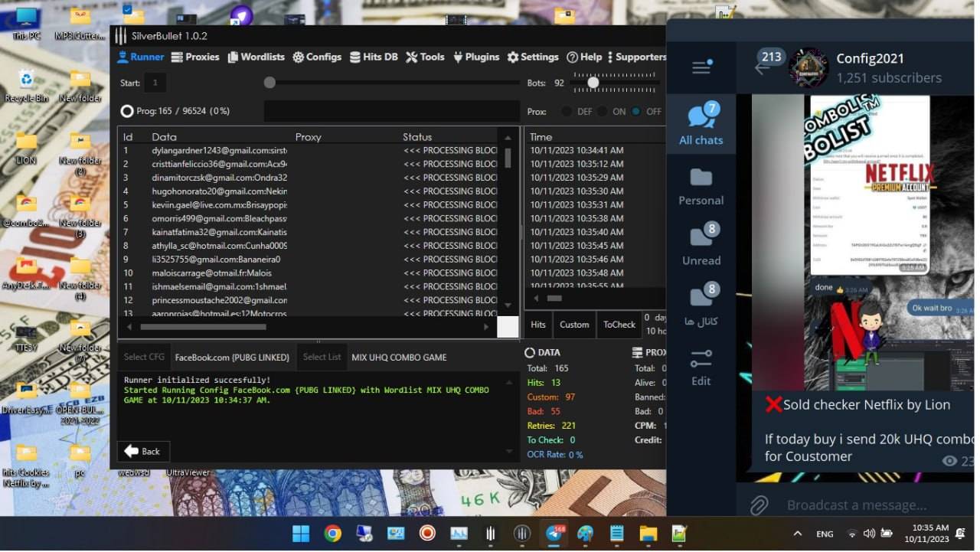Click the volume icon in system tray
Viewport: 980px width, 552px height.
tap(869, 534)
